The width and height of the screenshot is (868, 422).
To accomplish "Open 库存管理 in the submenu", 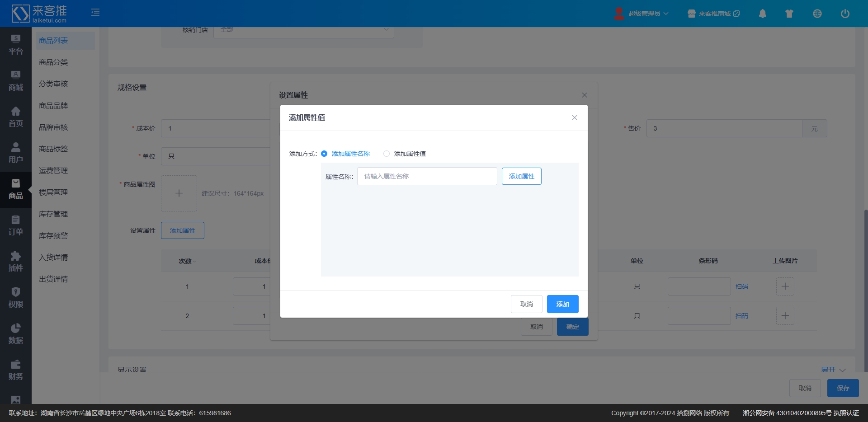I will pos(53,214).
